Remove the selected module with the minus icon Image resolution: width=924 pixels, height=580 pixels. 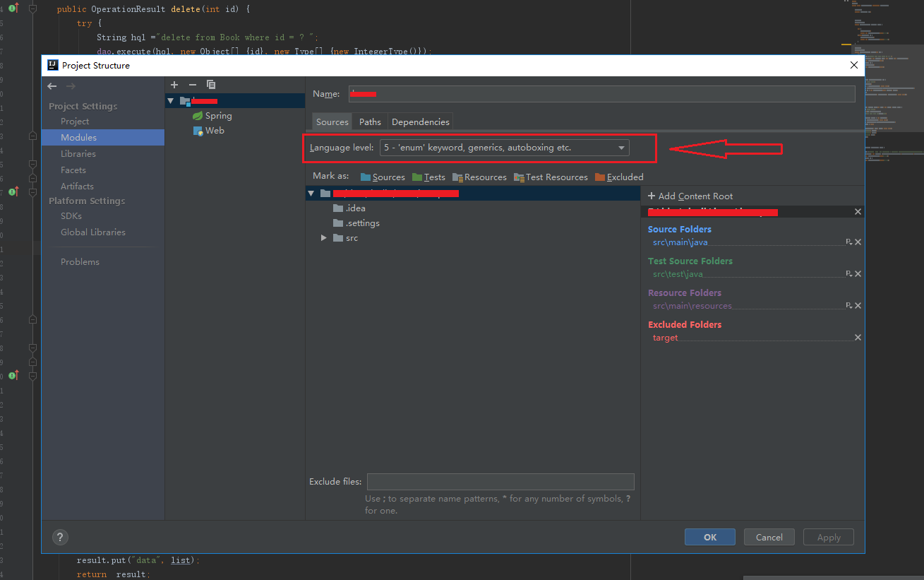point(191,84)
